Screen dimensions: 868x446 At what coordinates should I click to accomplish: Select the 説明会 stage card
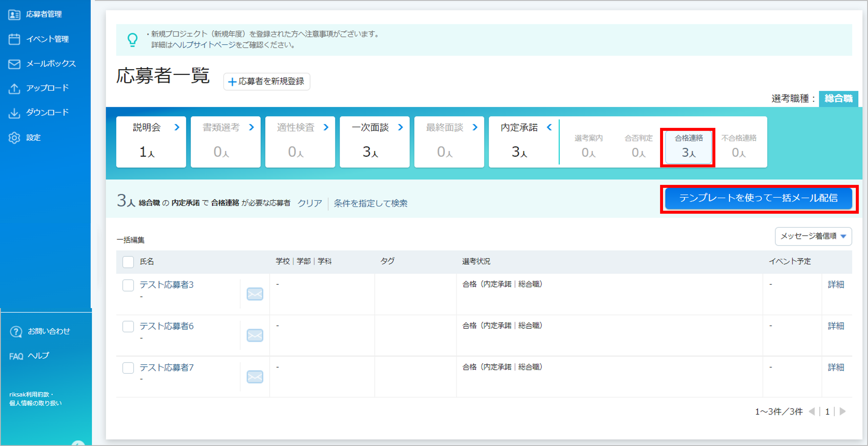(151, 142)
